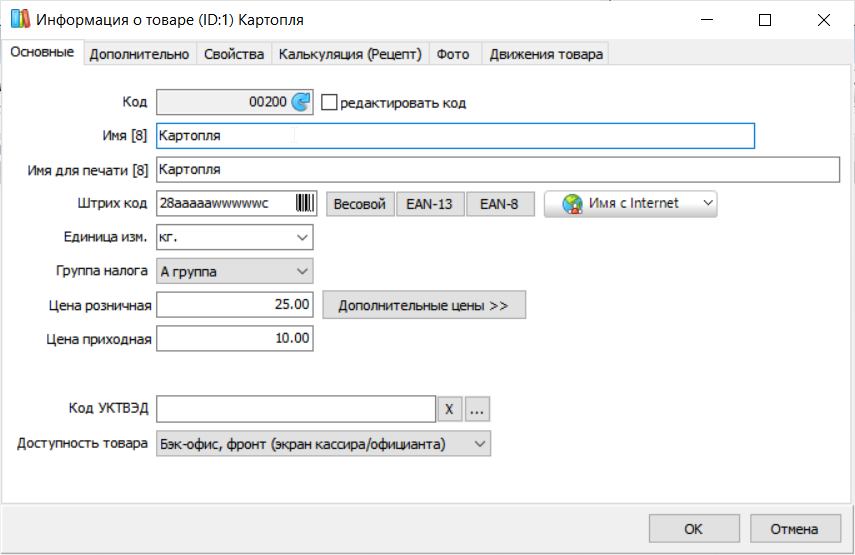This screenshot has height=555, width=855.
Task: Switch to the Основные tab
Action: click(x=42, y=52)
